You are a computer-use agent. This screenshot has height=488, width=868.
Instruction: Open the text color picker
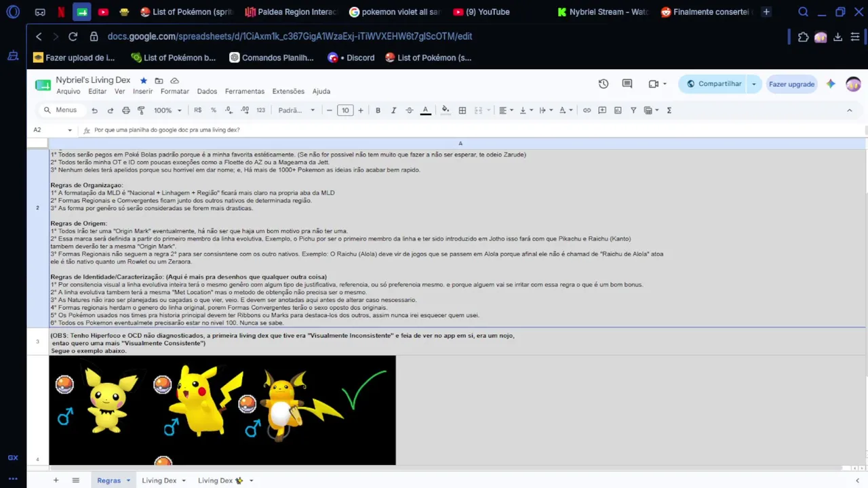tap(425, 110)
